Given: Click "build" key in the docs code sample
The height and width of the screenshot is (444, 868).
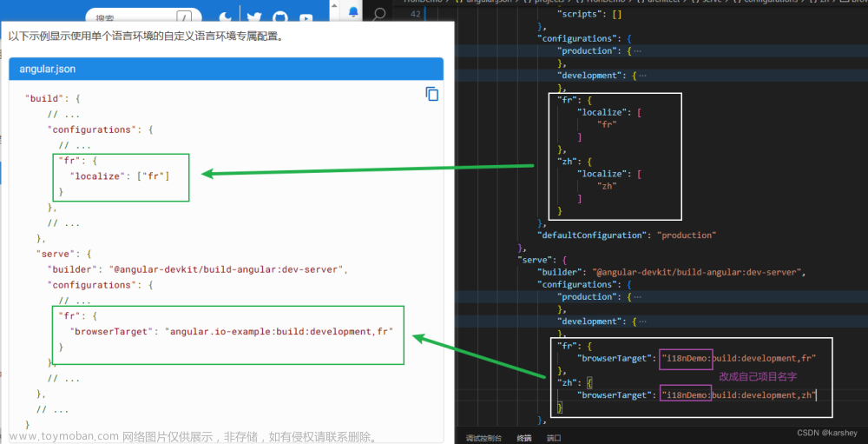Looking at the screenshot, I should tap(45, 99).
